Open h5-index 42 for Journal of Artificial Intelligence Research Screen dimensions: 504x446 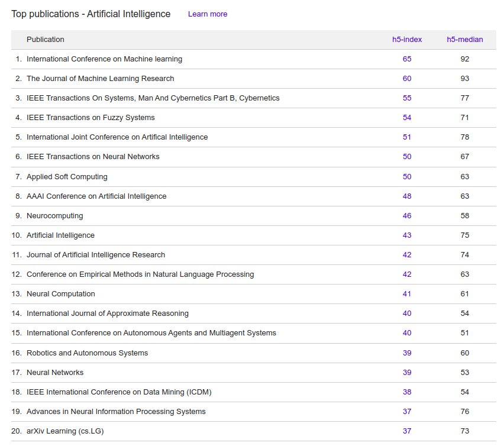(407, 255)
